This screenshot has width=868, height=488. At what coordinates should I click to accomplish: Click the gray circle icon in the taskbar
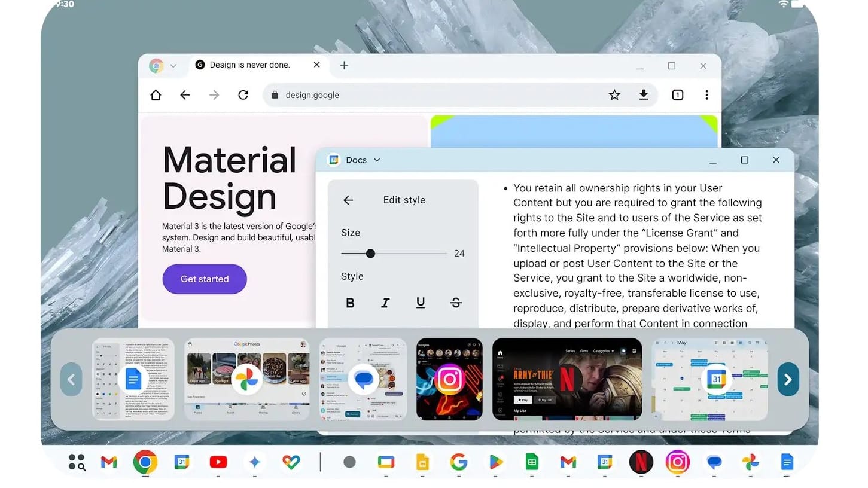click(350, 462)
